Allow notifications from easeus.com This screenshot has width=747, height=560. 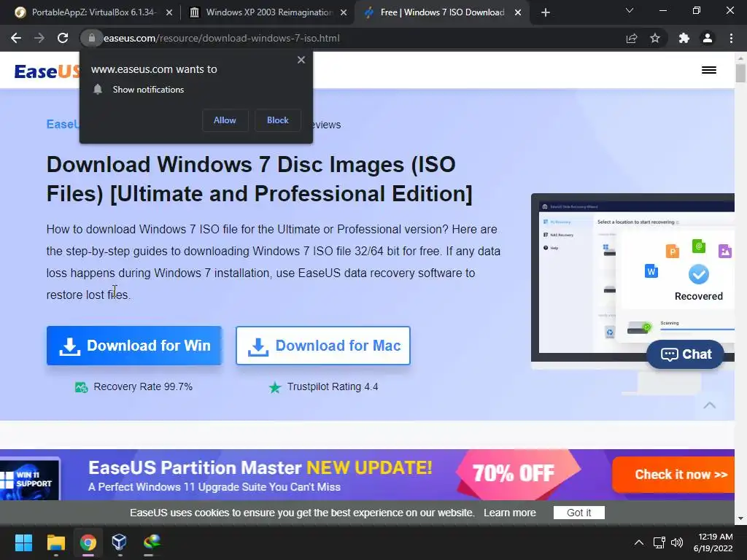(225, 120)
